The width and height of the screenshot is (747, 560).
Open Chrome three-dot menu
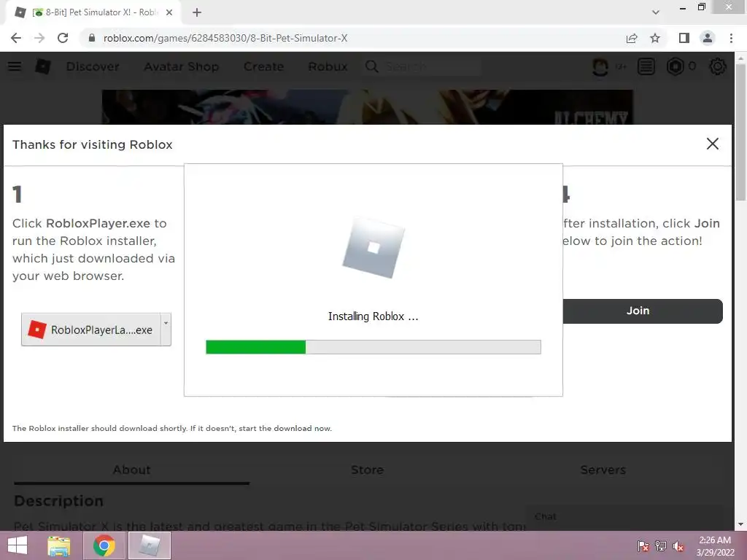(x=731, y=38)
